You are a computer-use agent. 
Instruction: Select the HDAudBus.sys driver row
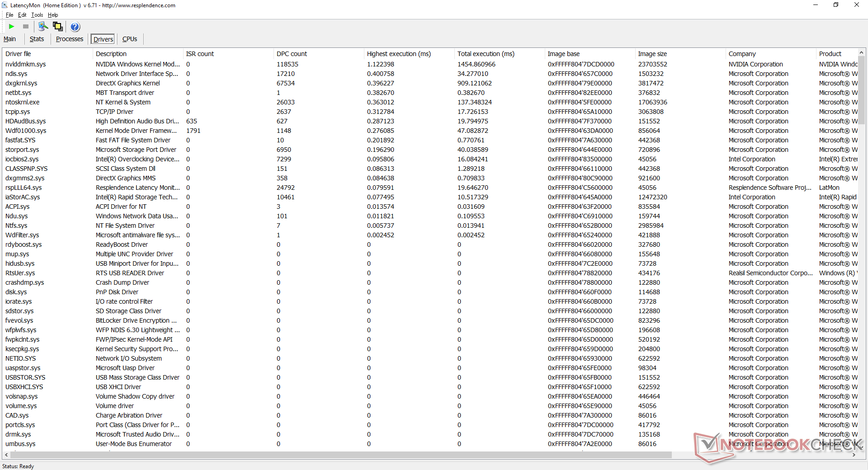pos(430,121)
